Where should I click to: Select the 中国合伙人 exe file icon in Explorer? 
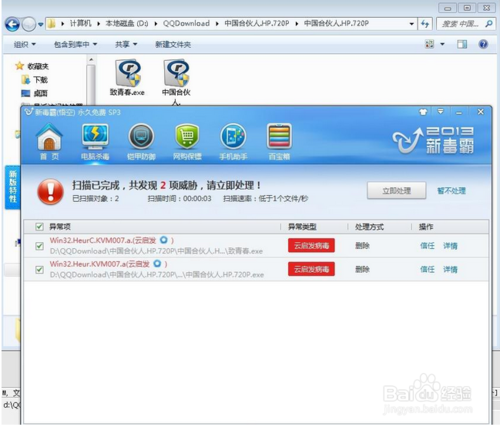point(176,82)
